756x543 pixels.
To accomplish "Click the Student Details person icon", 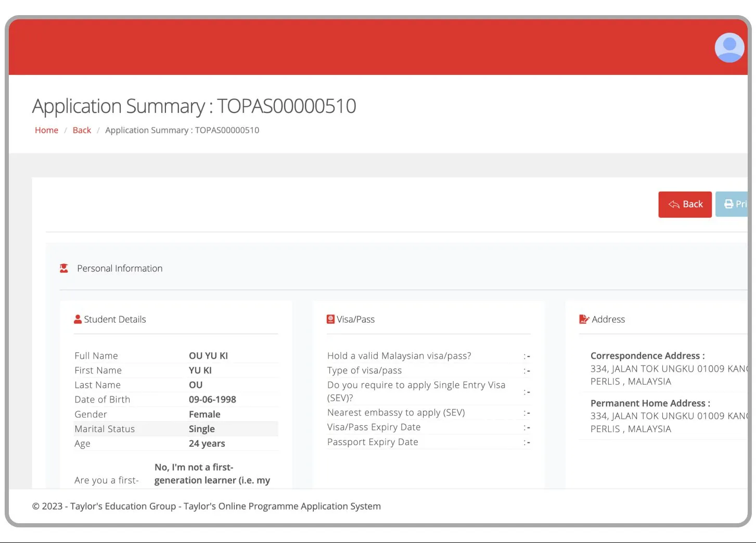I will (78, 319).
